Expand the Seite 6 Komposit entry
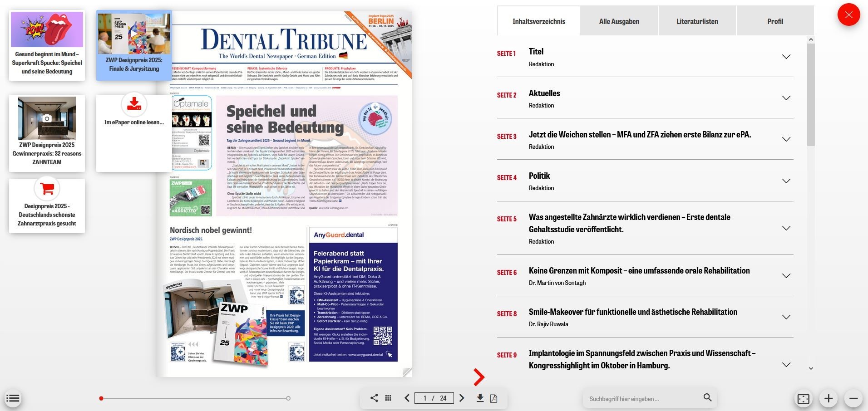The height and width of the screenshot is (411, 868). click(x=786, y=276)
